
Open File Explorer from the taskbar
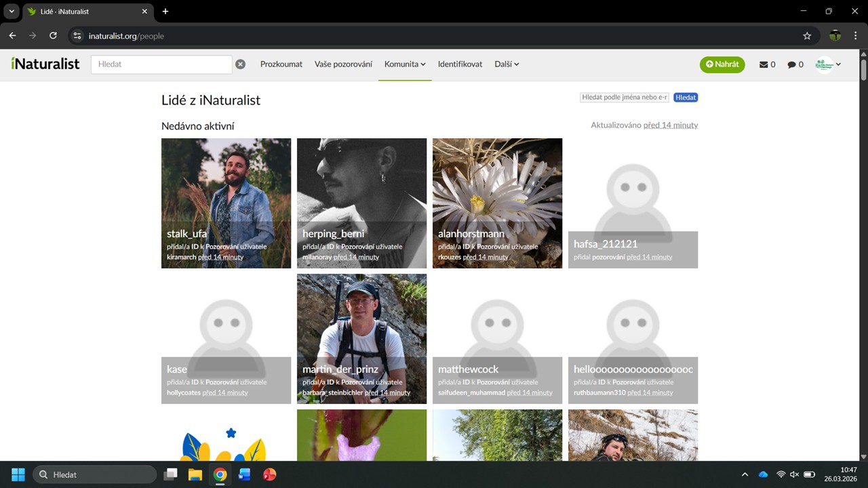(195, 474)
